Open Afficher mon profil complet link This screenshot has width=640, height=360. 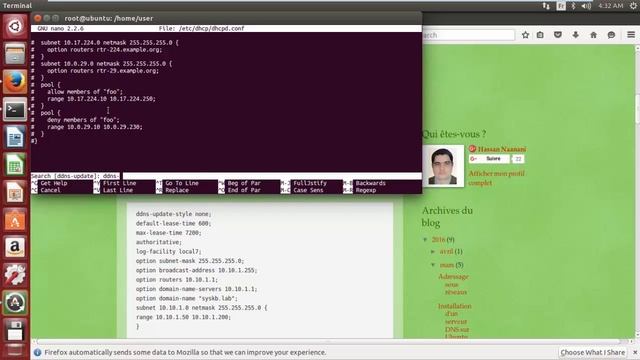[496, 178]
